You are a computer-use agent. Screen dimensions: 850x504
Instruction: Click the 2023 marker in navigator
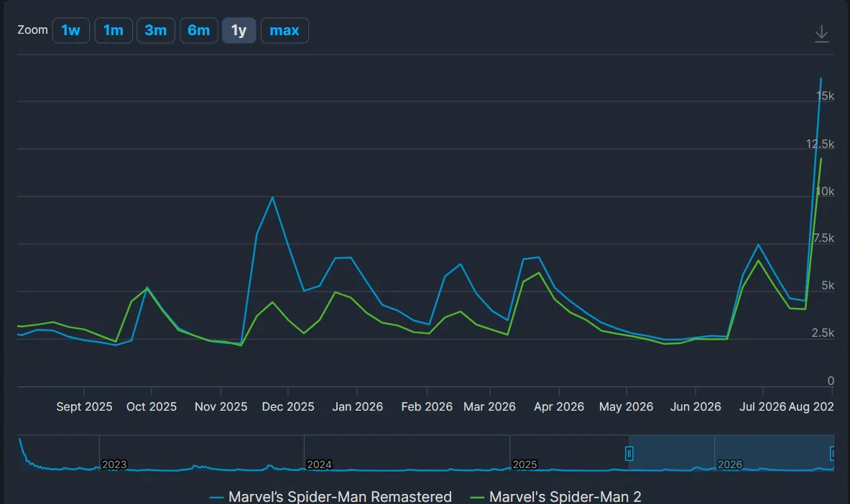coord(114,465)
